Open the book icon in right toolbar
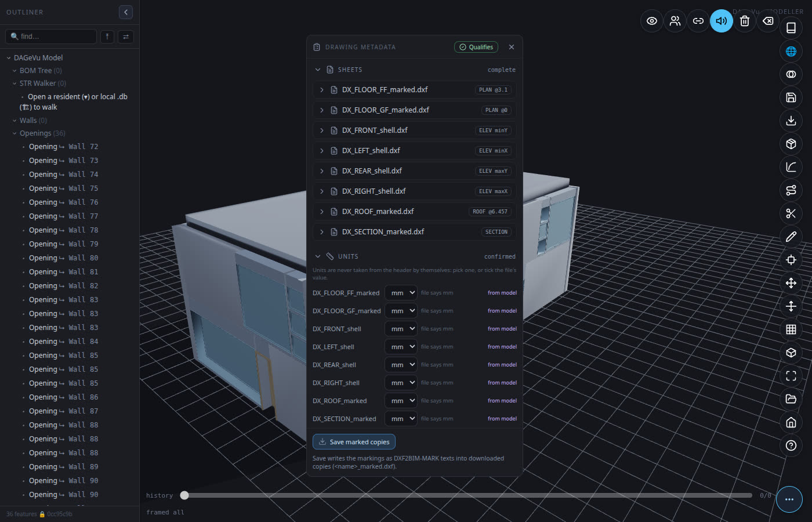 (x=791, y=28)
